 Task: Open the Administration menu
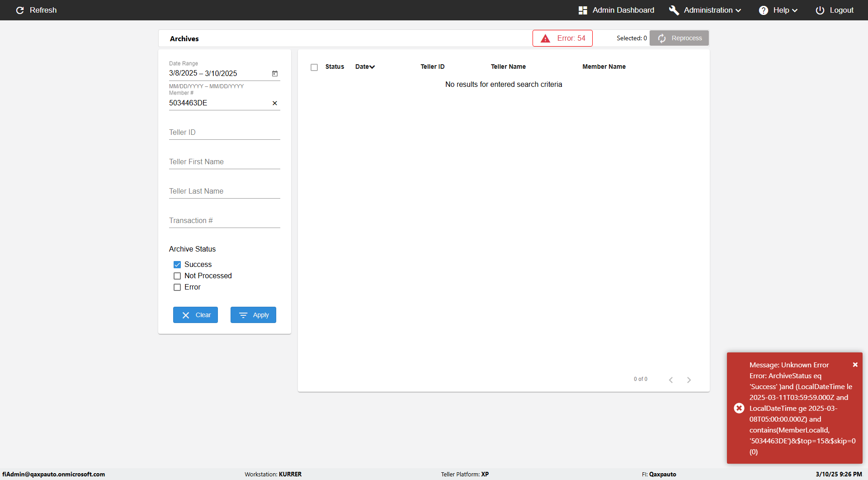[705, 10]
